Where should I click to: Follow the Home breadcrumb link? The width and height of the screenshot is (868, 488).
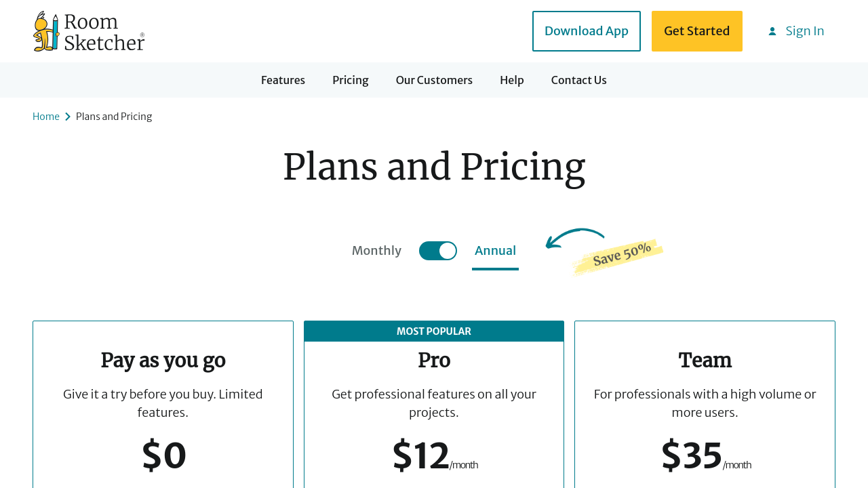46,117
